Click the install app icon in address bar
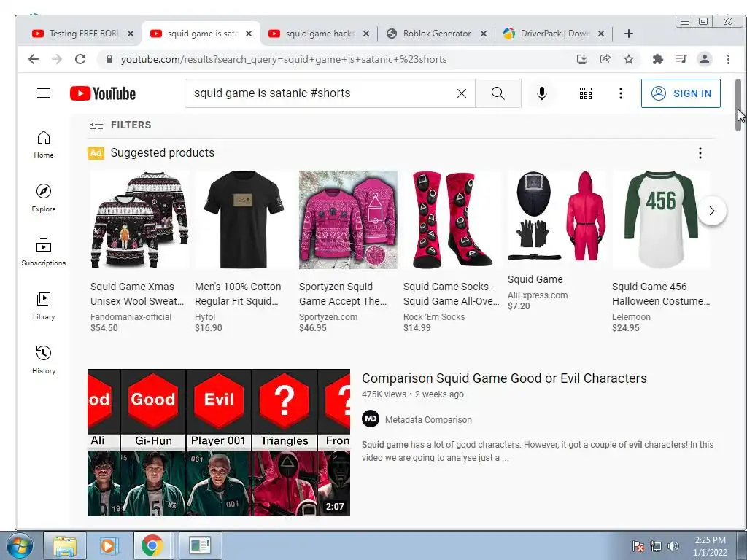Viewport: 747px width, 560px height. (x=581, y=59)
